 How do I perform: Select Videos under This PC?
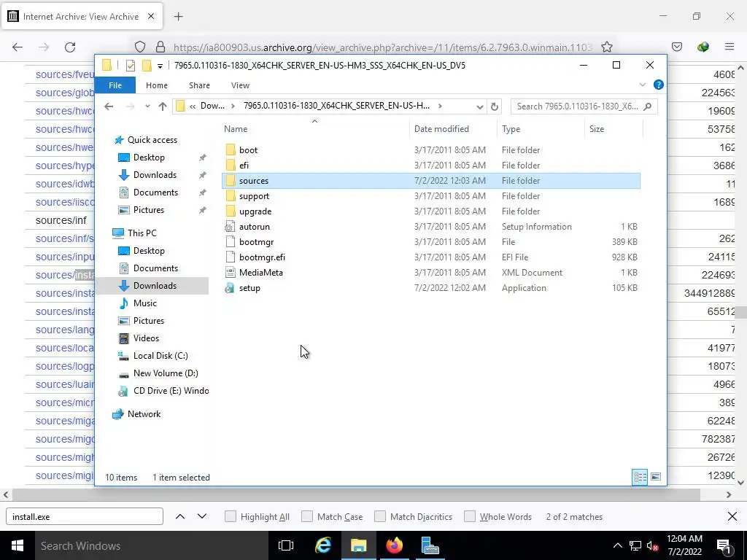[x=146, y=338]
